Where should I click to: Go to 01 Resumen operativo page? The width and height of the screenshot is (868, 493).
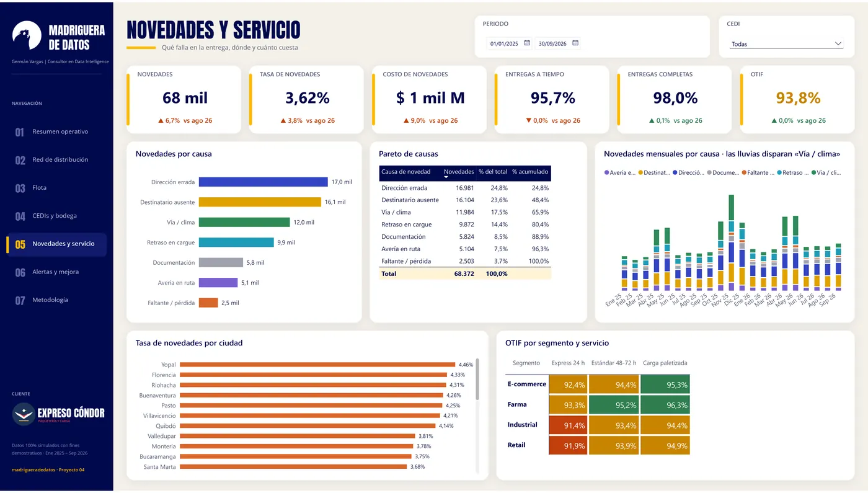pos(56,131)
